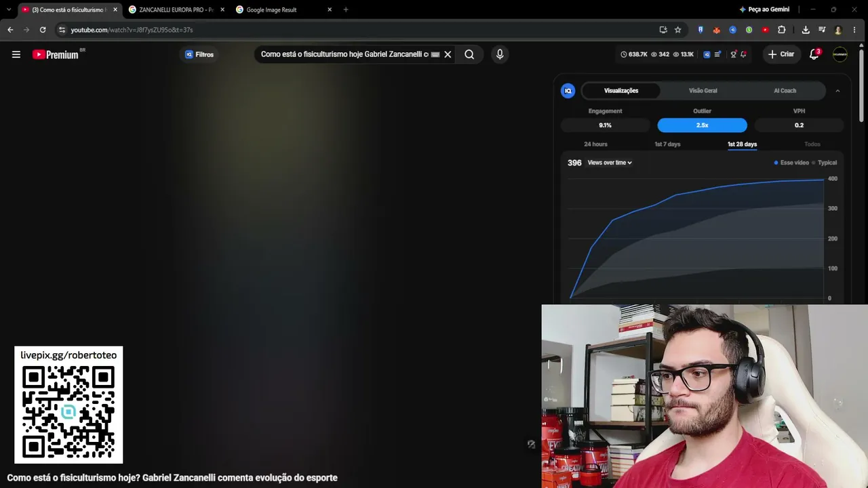Click the vidIQ logo in stats bar

707,54
